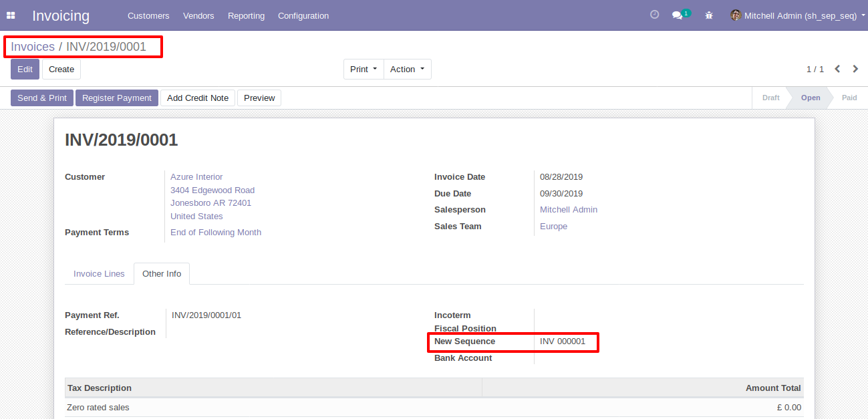Expand the Action dropdown
868x419 pixels.
coord(408,69)
